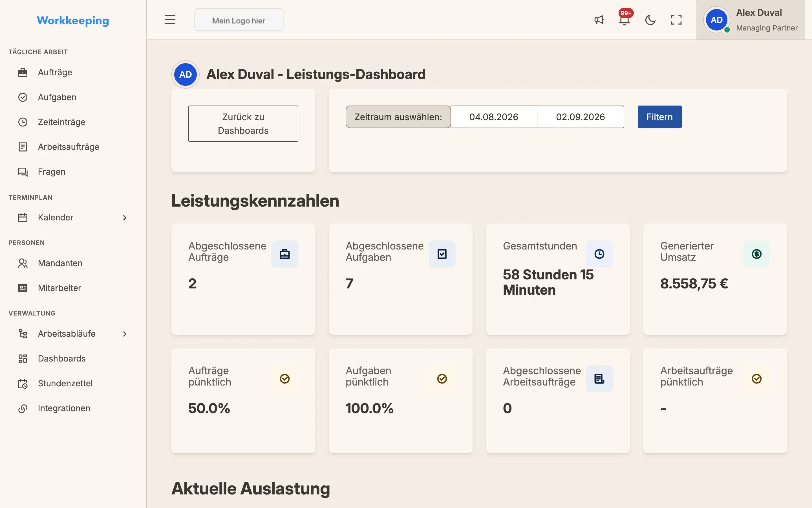The width and height of the screenshot is (812, 508).
Task: Expand the Kalender submenu chevron
Action: [125, 218]
